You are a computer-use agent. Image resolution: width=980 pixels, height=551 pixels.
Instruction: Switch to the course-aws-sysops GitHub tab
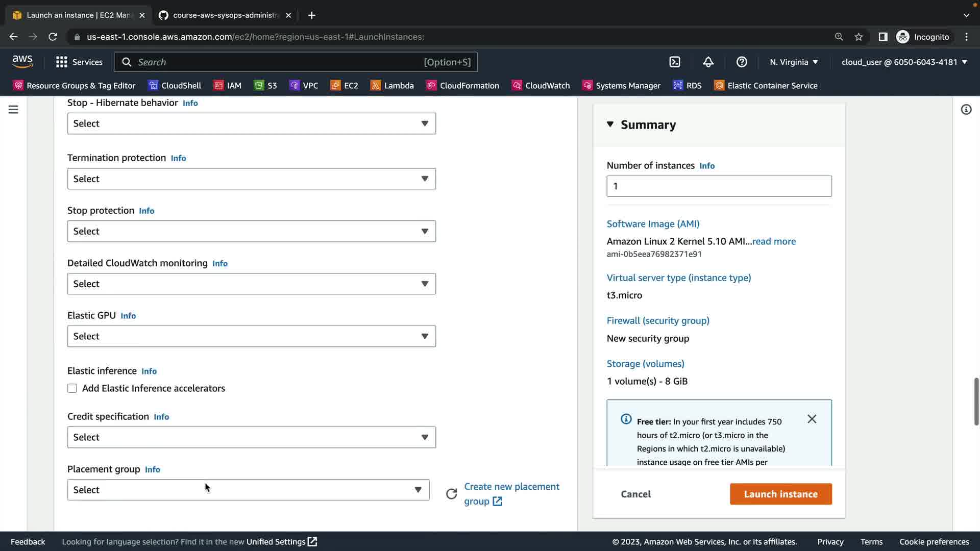point(225,15)
